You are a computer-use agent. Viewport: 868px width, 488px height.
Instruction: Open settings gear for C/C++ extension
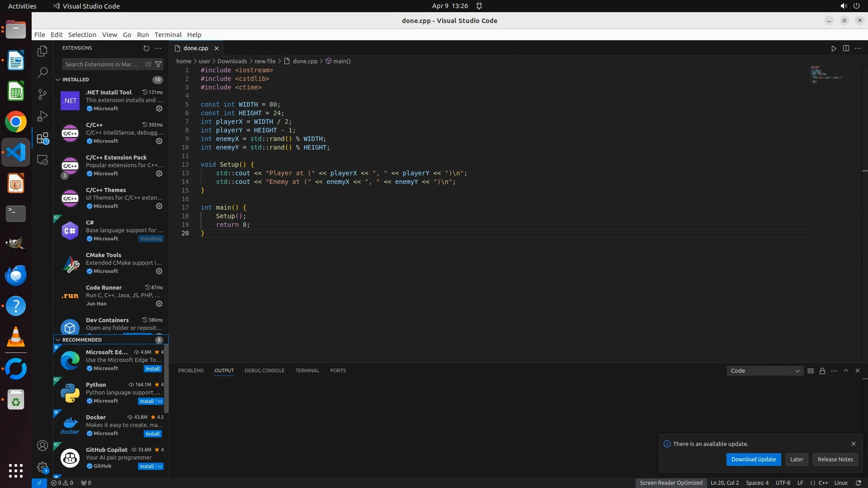[159, 141]
